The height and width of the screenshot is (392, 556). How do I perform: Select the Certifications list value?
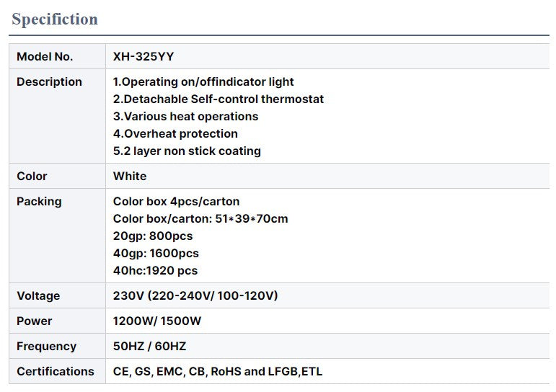click(218, 372)
